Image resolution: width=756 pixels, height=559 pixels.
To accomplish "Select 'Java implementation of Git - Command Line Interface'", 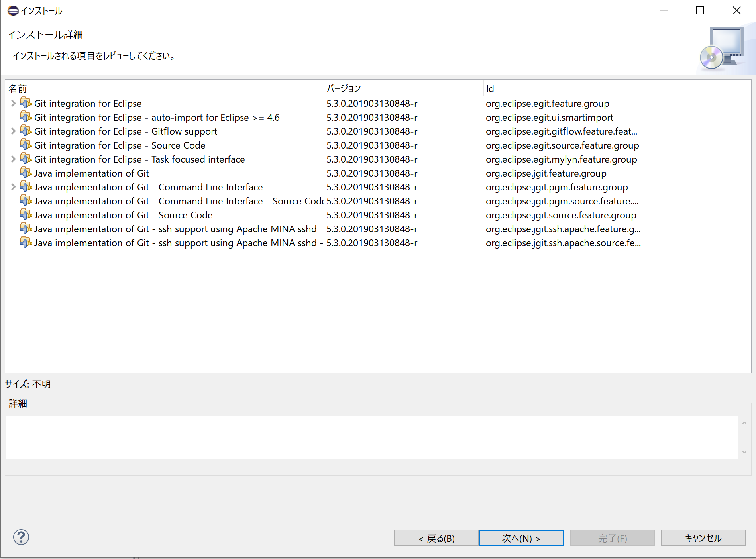I will click(x=149, y=187).
